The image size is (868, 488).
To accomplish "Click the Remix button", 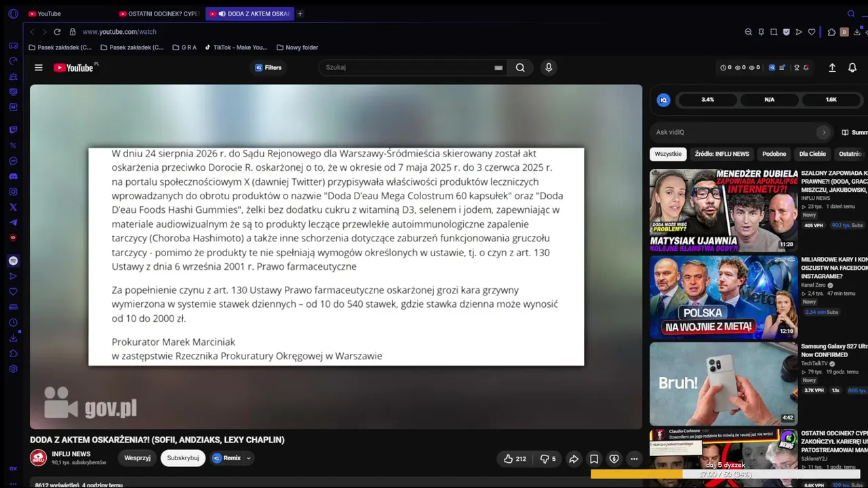I will tap(226, 458).
